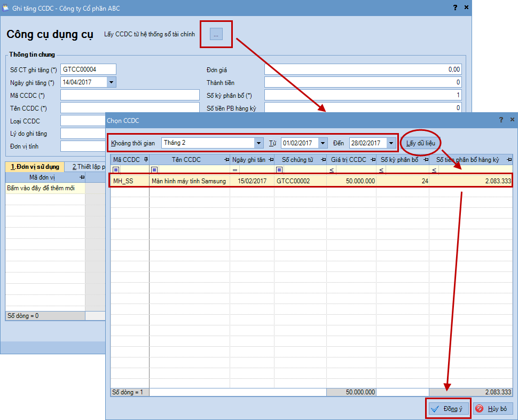Open the Thiết lập phân bổ tab
Screen dimensions: 518x420
(88, 167)
